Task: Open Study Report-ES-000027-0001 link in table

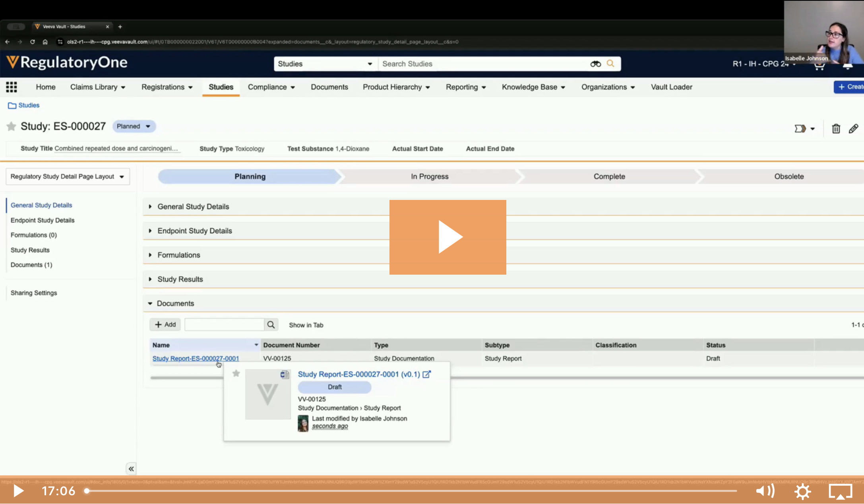Action: (x=196, y=359)
